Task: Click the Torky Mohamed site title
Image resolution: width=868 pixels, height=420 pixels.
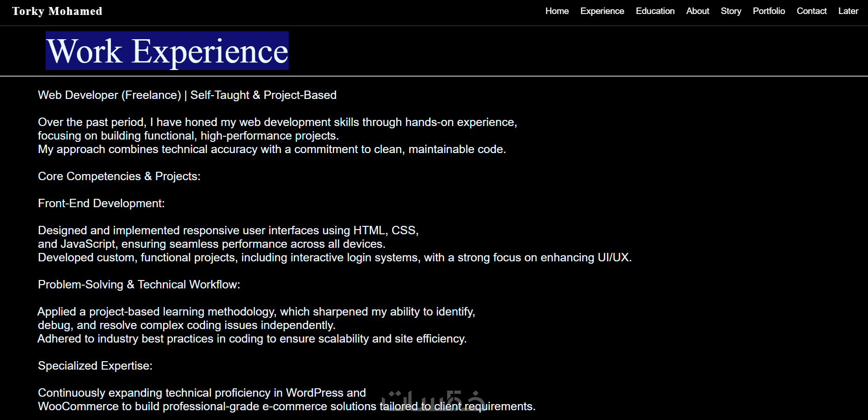Action: click(57, 11)
